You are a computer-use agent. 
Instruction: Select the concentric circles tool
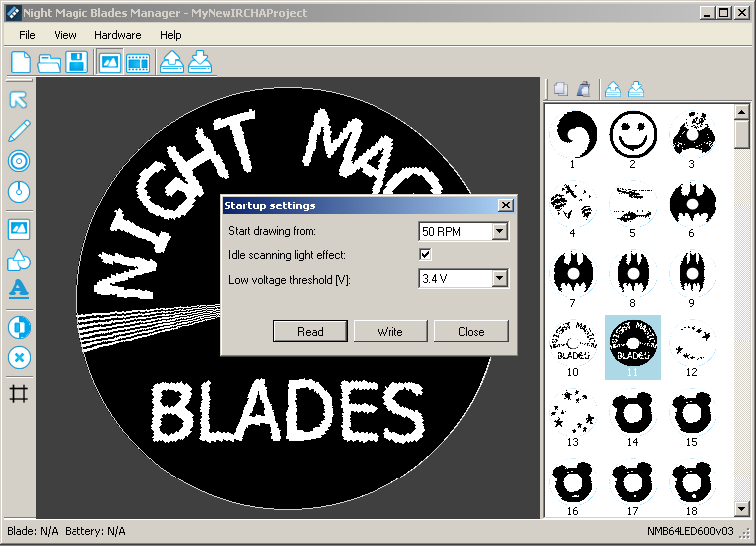(x=19, y=161)
